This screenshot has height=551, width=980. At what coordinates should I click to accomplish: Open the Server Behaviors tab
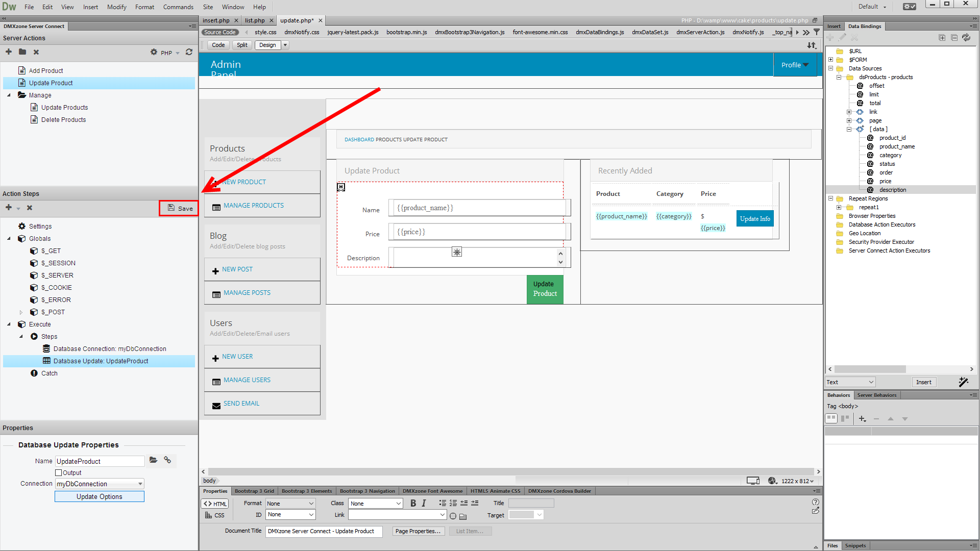(876, 395)
